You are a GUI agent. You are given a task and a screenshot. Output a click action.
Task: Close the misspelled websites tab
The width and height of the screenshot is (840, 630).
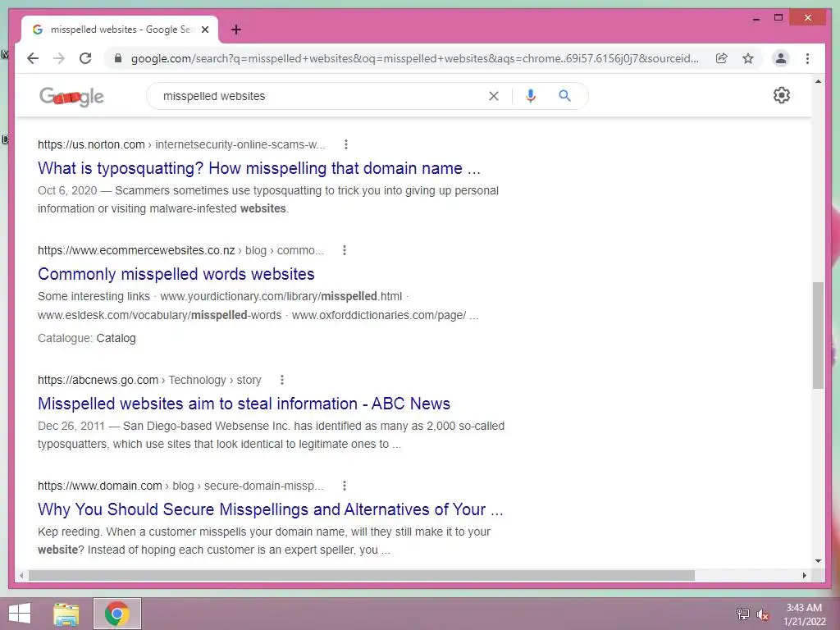[205, 30]
